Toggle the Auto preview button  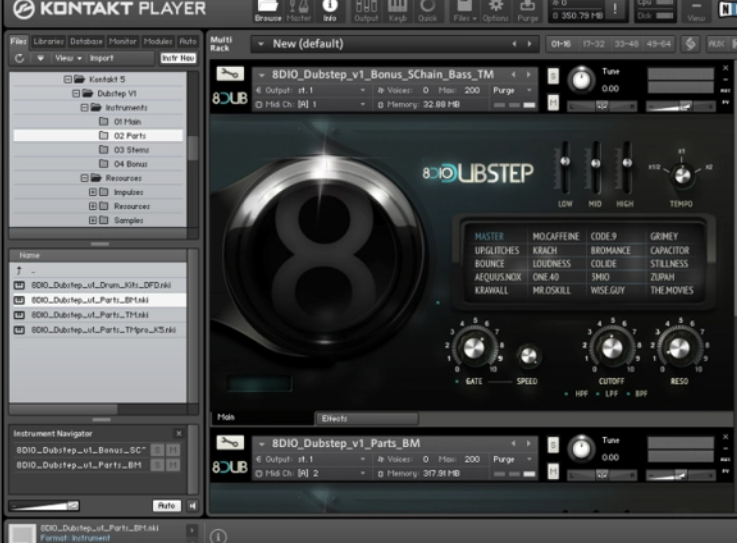[166, 505]
